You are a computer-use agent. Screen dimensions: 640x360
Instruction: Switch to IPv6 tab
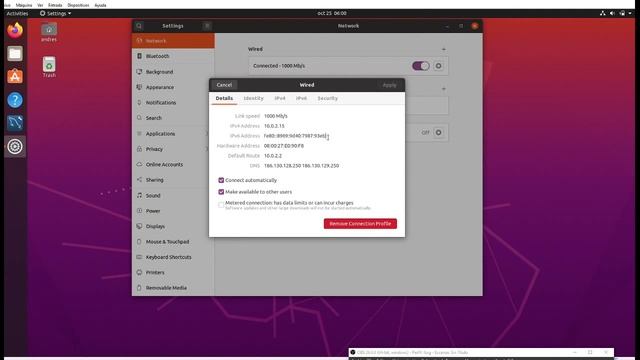click(301, 98)
